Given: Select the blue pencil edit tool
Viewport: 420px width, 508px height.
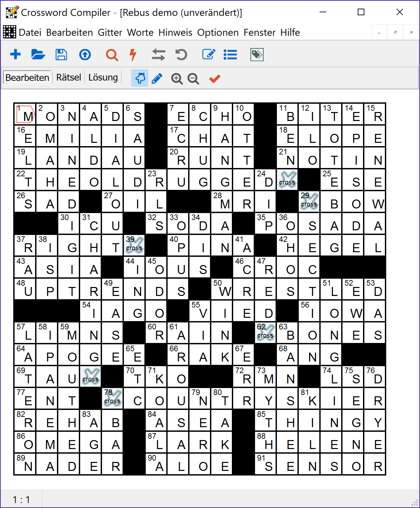Looking at the screenshot, I should [157, 78].
